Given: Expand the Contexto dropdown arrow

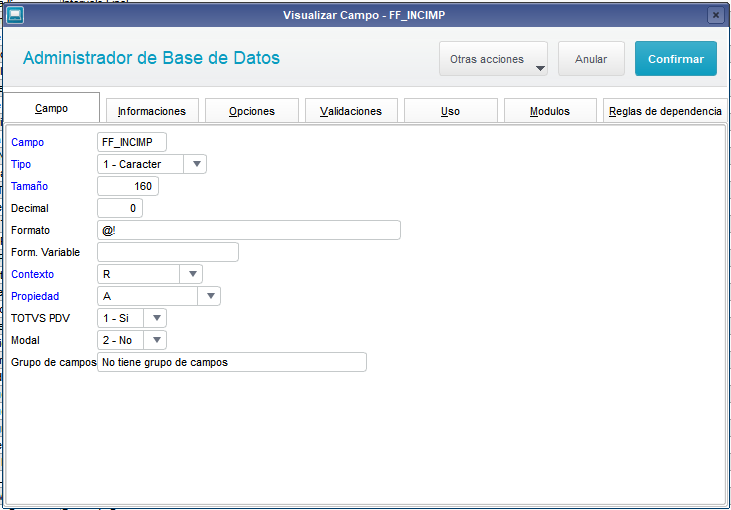Looking at the screenshot, I should (192, 274).
